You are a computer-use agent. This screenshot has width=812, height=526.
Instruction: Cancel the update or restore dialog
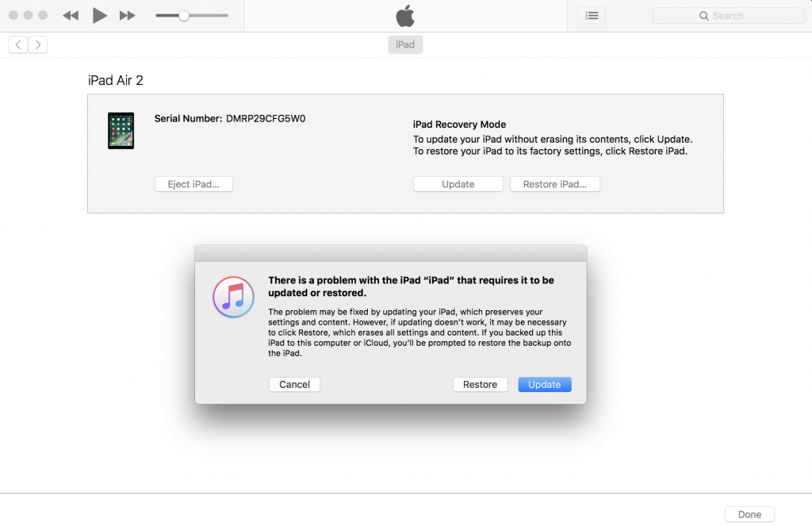click(x=294, y=385)
